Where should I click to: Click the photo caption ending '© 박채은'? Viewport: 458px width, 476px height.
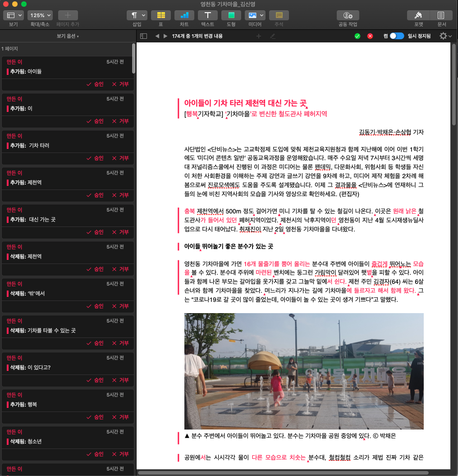[290, 436]
